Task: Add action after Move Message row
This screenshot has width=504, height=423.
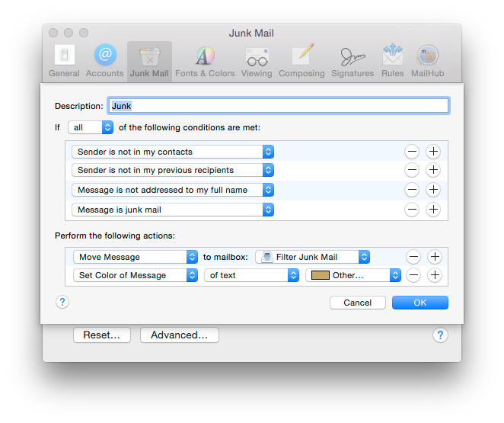Action: [x=435, y=257]
